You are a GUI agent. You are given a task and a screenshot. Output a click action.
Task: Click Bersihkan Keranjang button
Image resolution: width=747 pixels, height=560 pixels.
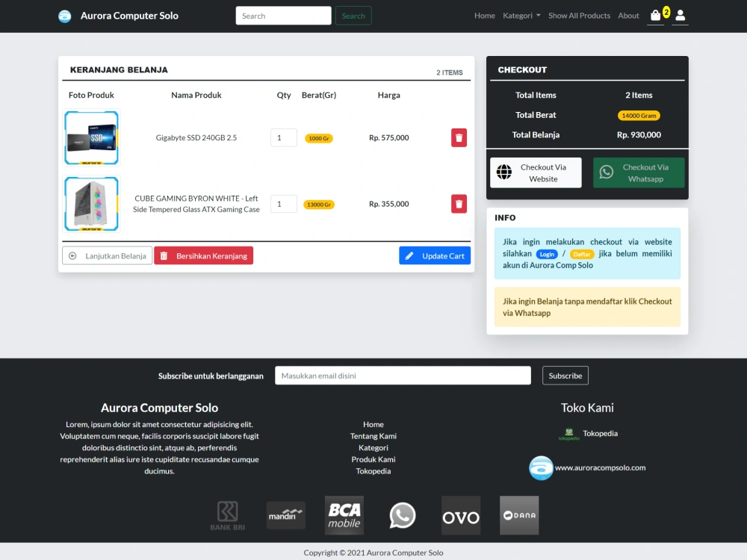pyautogui.click(x=203, y=255)
